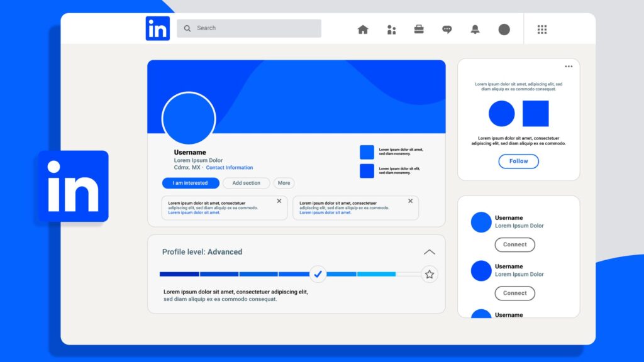
Task: Open the Messaging chat bubble icon
Action: [x=447, y=30]
